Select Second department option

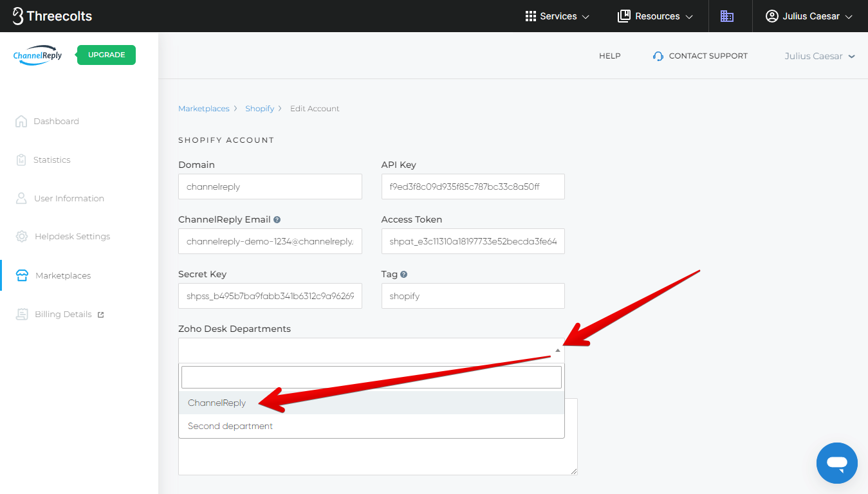point(371,426)
